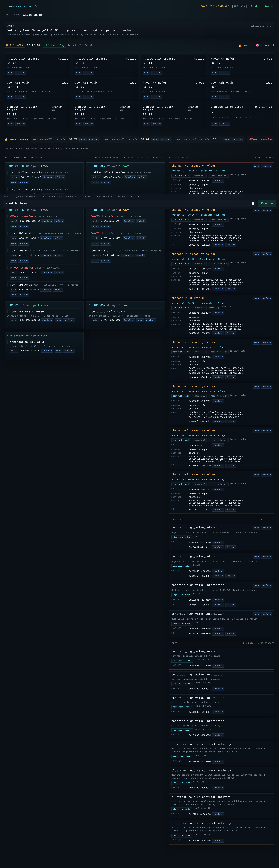This screenshot has height=868, width=279.
Task: Click SnowScan on the score 54 tier3 heartbeat alert
Action: 218,712
